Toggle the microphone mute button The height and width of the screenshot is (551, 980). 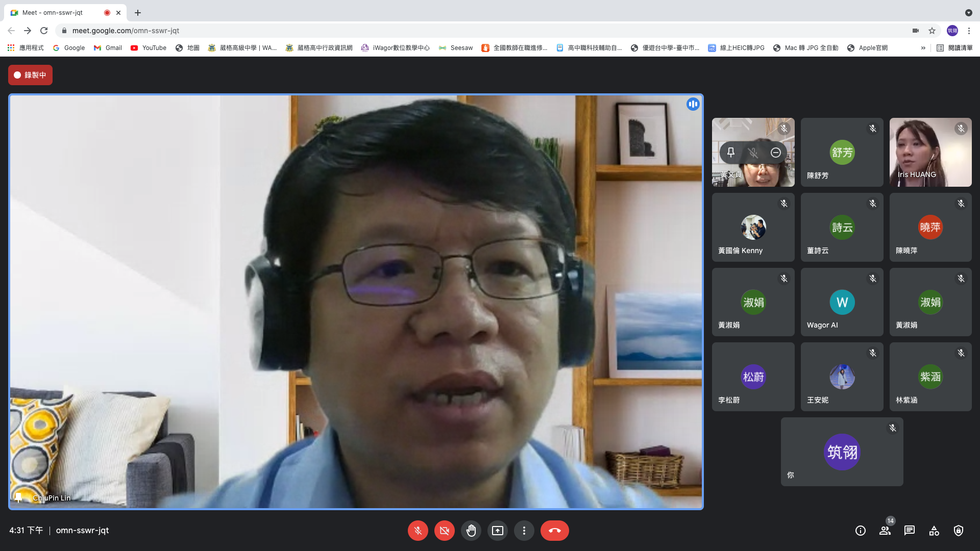(418, 531)
